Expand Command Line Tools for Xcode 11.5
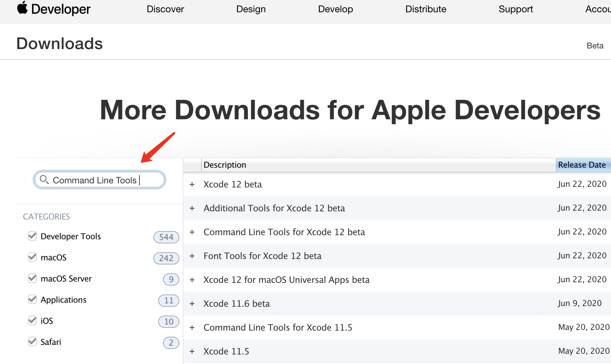Screen dimensions: 611x364 [192, 328]
